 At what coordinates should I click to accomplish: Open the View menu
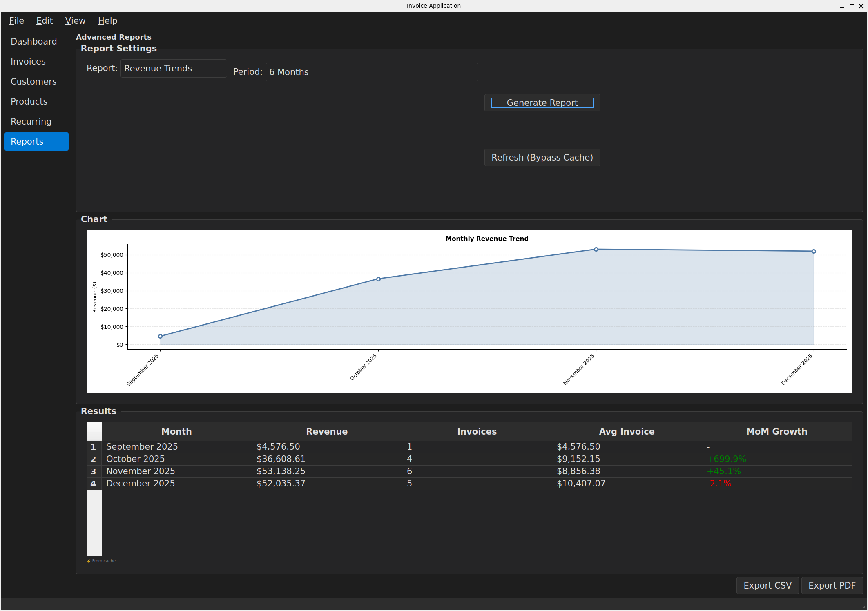pyautogui.click(x=75, y=21)
